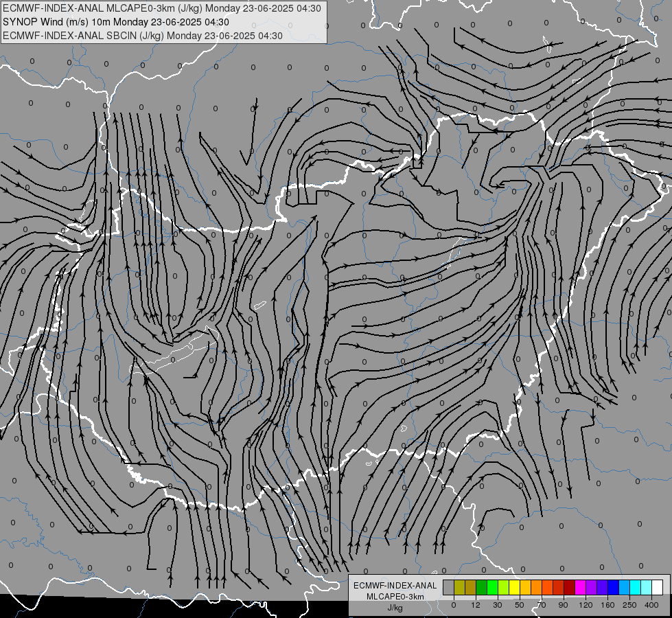
Task: Select the bright green legend swatch
Action: (x=492, y=587)
